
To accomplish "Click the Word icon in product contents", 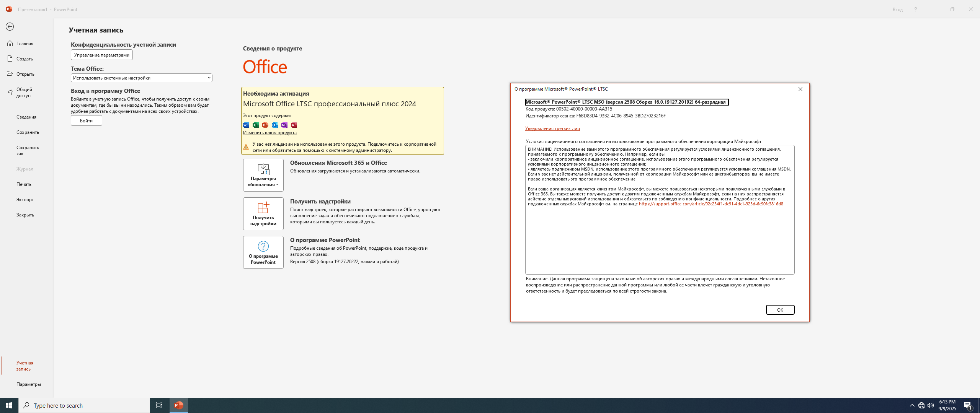I will click(x=246, y=125).
